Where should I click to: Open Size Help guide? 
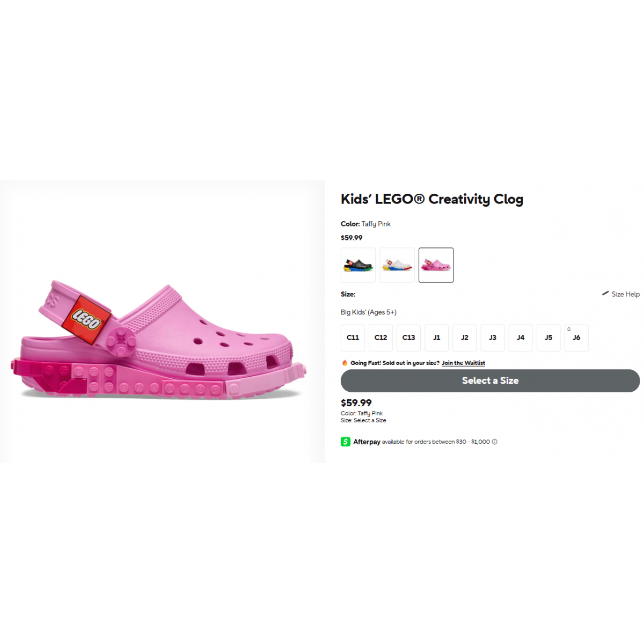click(x=625, y=294)
